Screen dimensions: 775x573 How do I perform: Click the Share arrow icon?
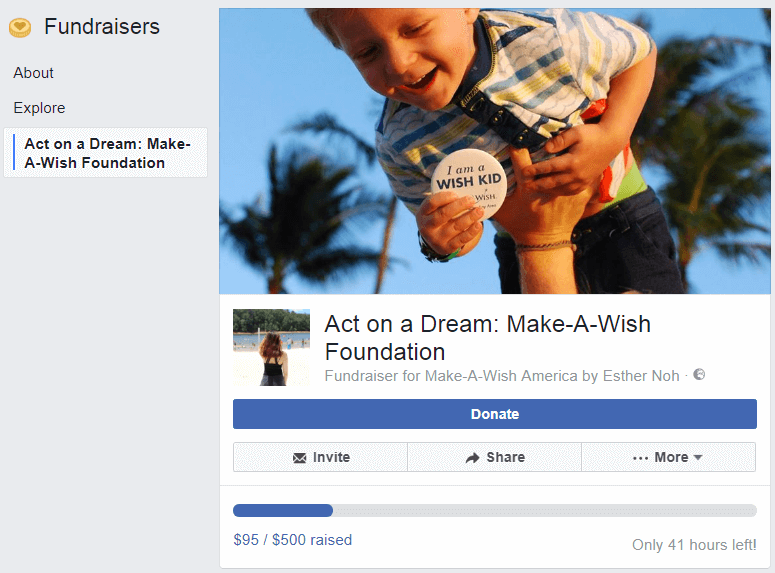pos(473,458)
